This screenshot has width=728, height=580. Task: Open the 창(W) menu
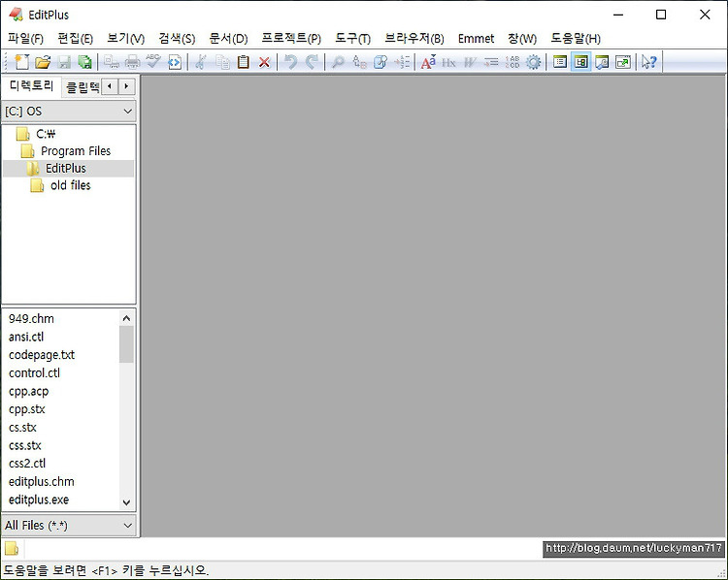point(522,39)
